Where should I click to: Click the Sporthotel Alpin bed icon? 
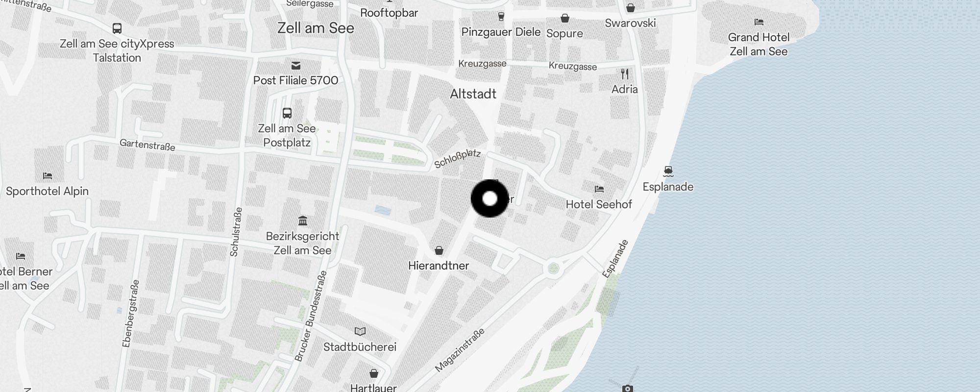pyautogui.click(x=48, y=176)
